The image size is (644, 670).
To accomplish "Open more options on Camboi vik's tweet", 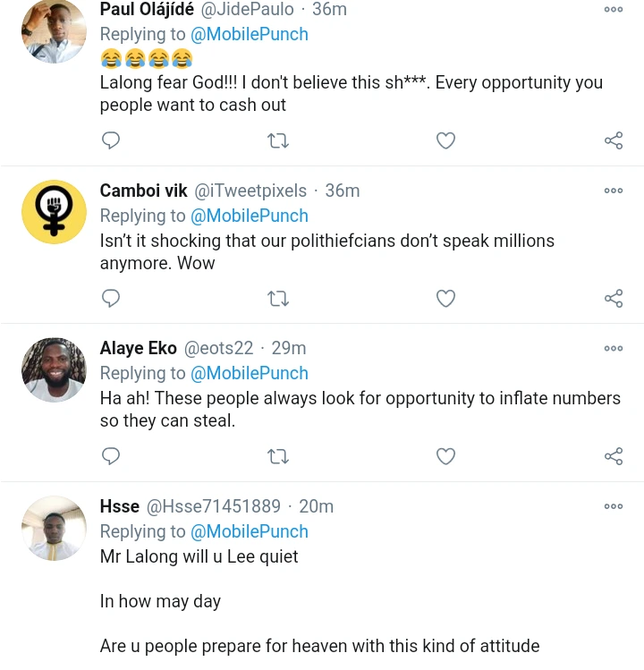I will tap(614, 191).
